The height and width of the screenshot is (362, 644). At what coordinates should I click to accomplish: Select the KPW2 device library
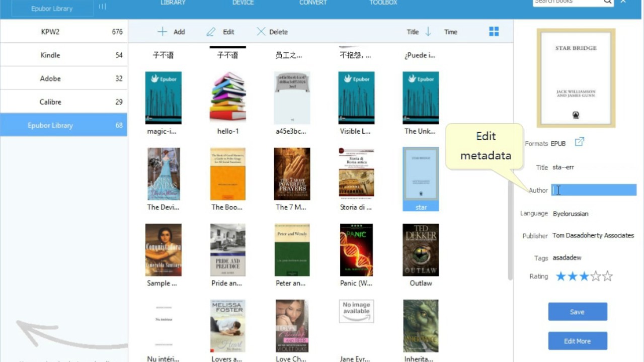[x=63, y=32]
